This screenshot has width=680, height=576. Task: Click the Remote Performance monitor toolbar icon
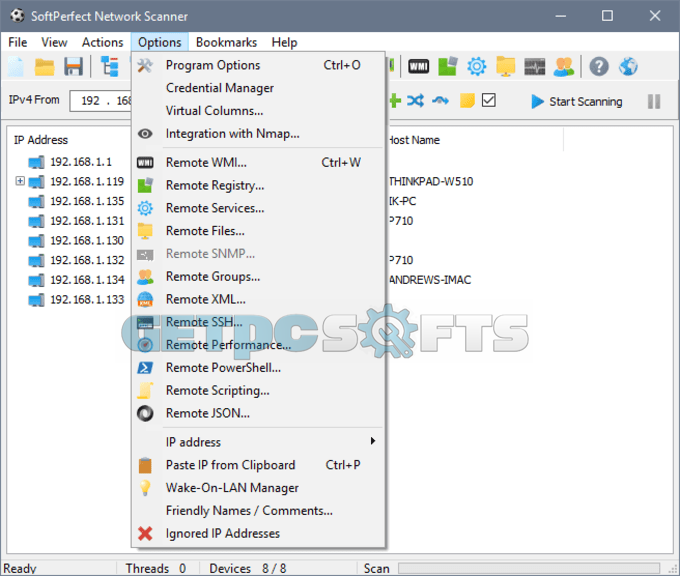pos(534,67)
